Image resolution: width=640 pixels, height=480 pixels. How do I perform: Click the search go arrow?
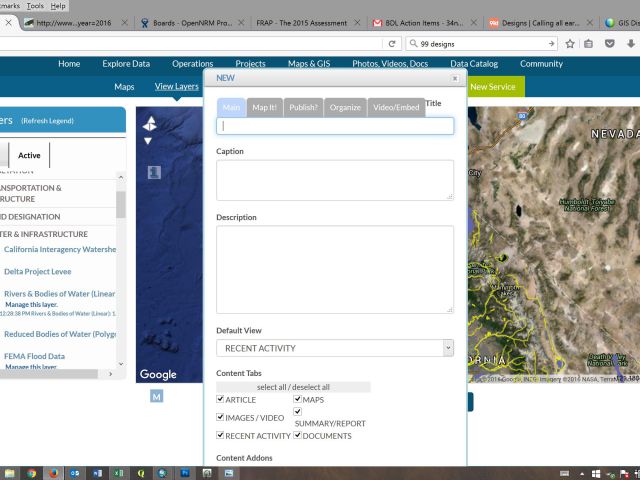click(x=551, y=44)
